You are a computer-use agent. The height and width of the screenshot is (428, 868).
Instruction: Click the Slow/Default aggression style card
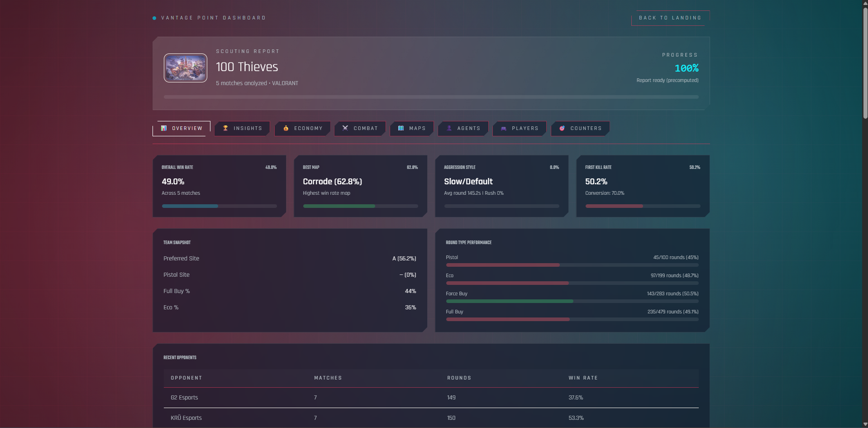(501, 186)
